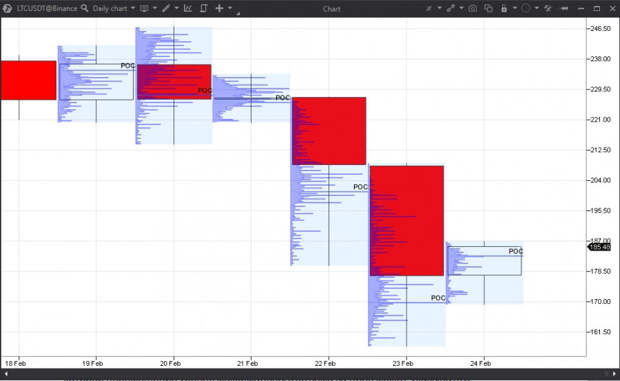Click the right arrow of horizontal scrollbar

point(614,373)
